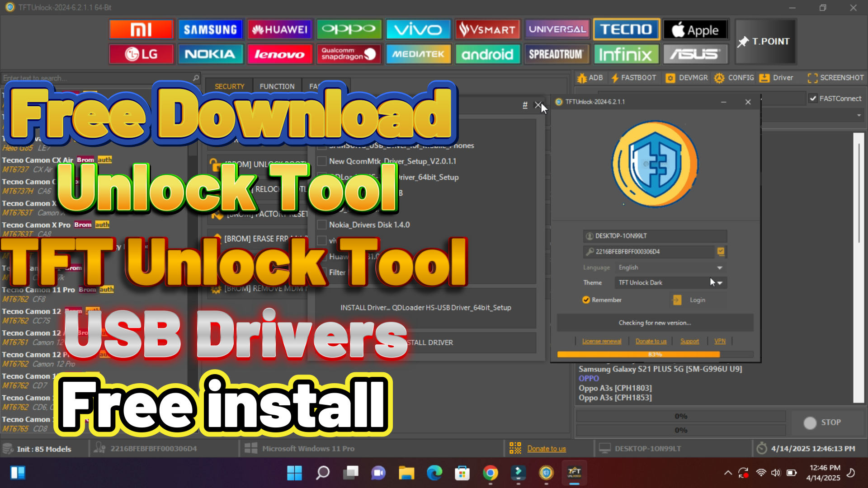This screenshot has height=488, width=868.
Task: Click the Login button
Action: 697,300
